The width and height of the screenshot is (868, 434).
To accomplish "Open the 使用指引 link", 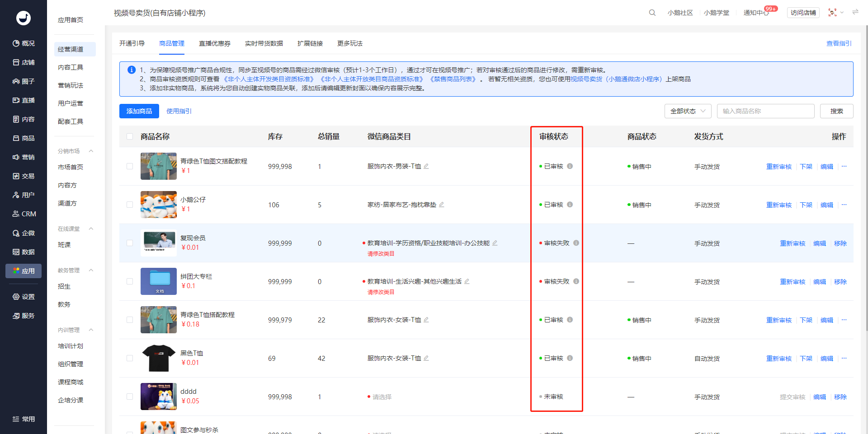I will 179,111.
